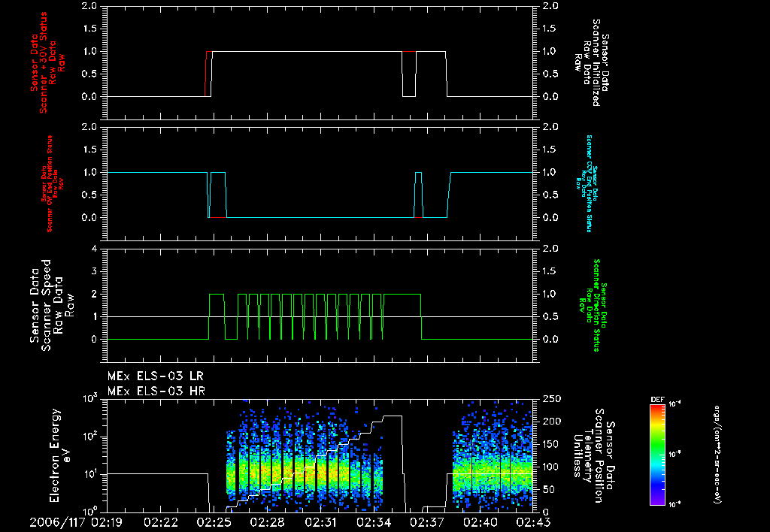
Task: Click the '02:43' end time label
Action: point(534,522)
